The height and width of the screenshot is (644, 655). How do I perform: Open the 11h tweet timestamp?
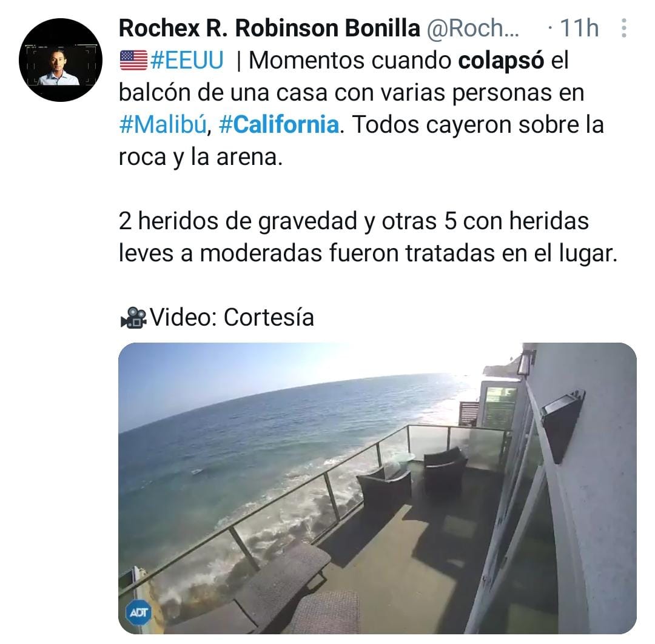click(x=579, y=28)
